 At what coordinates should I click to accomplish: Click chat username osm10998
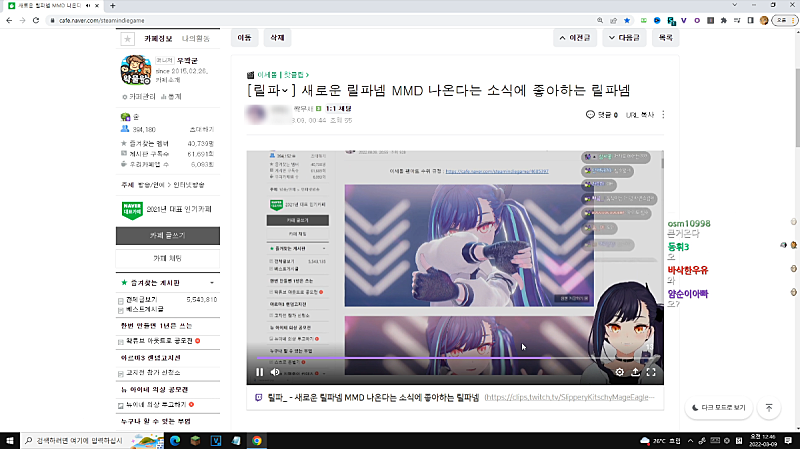(x=689, y=223)
